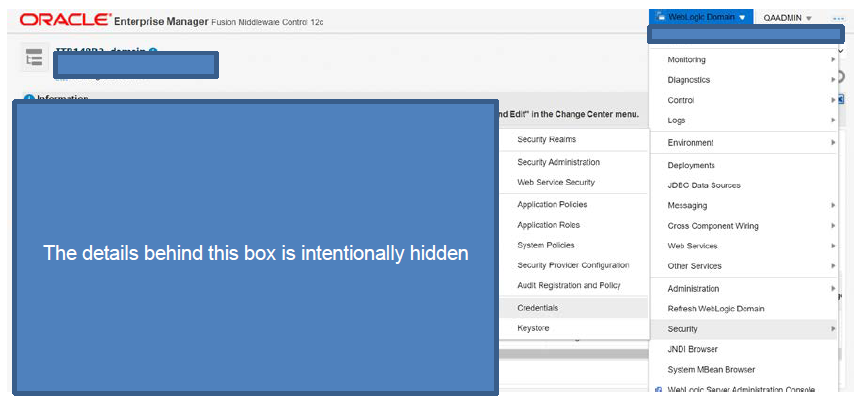This screenshot has height=401, width=861.
Task: Click the arrow beside Messaging
Action: coord(833,205)
